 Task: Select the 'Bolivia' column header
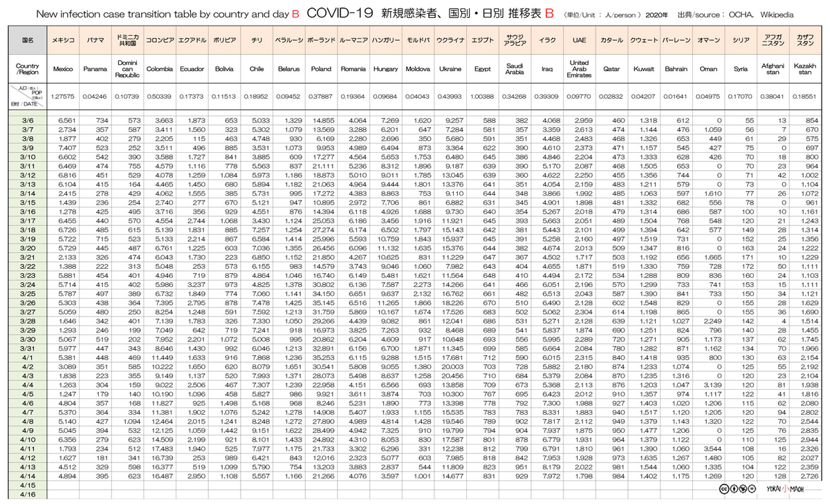click(x=223, y=69)
